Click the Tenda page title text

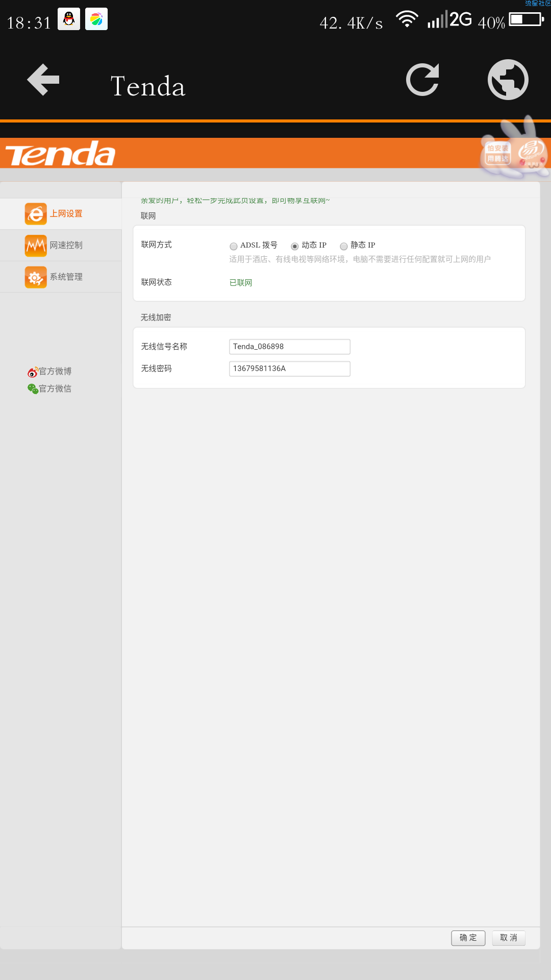pos(148,86)
